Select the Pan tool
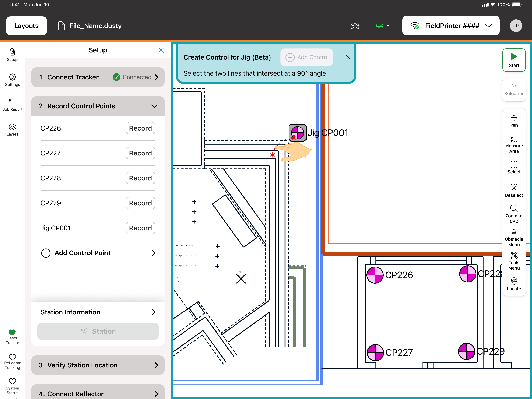This screenshot has height=399, width=532. (514, 121)
